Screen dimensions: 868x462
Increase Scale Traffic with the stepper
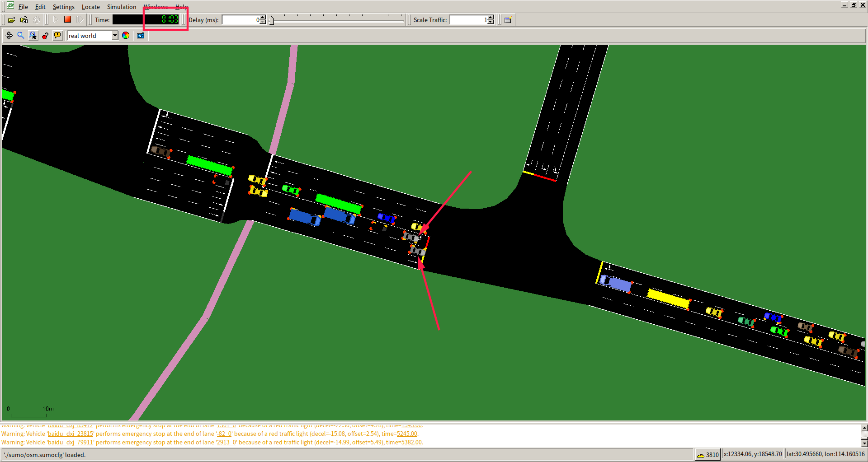coord(490,18)
